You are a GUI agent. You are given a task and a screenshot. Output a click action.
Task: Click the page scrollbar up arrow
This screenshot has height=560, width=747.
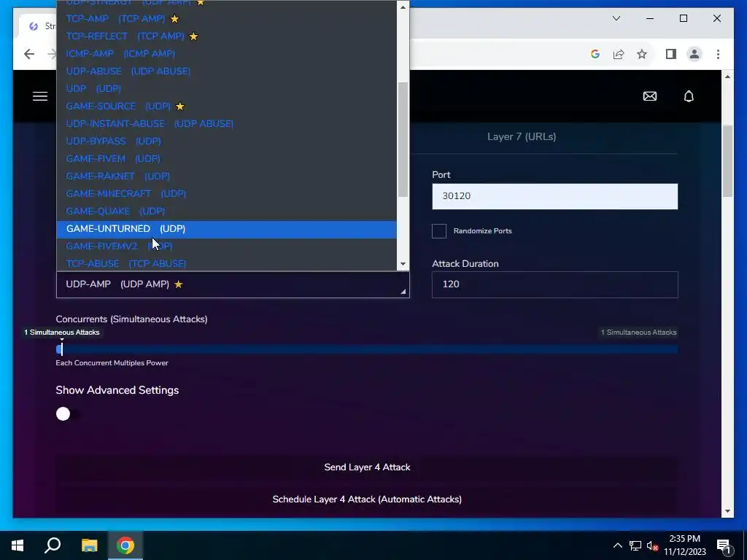(727, 77)
